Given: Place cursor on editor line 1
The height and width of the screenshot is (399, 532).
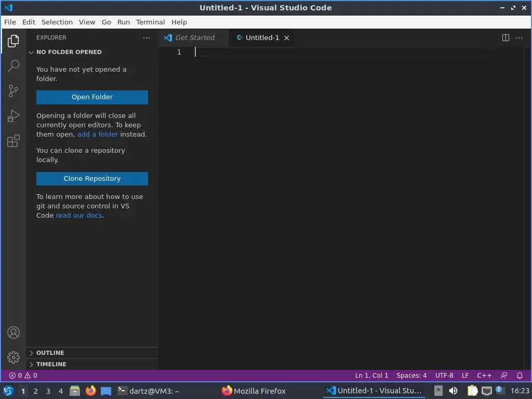Looking at the screenshot, I should [x=339, y=52].
